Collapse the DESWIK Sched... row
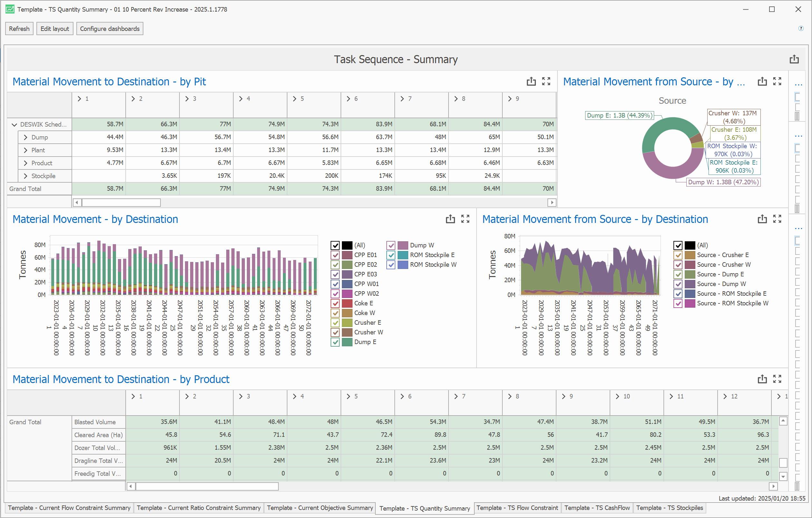This screenshot has width=812, height=518. coord(14,125)
